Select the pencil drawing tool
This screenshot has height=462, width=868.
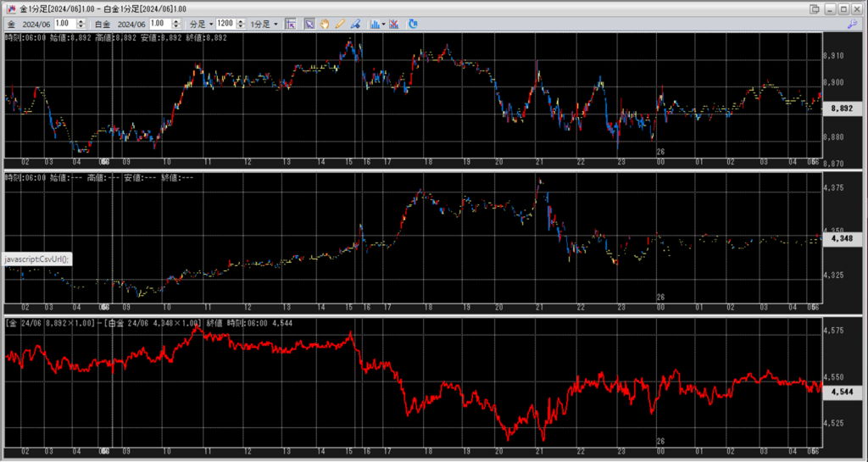[x=340, y=24]
